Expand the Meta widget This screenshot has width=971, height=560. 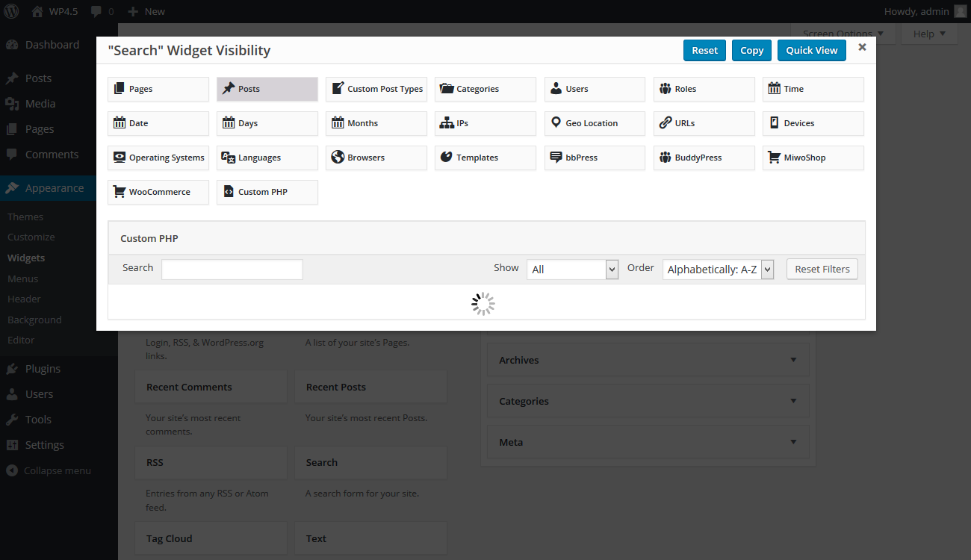648,442
